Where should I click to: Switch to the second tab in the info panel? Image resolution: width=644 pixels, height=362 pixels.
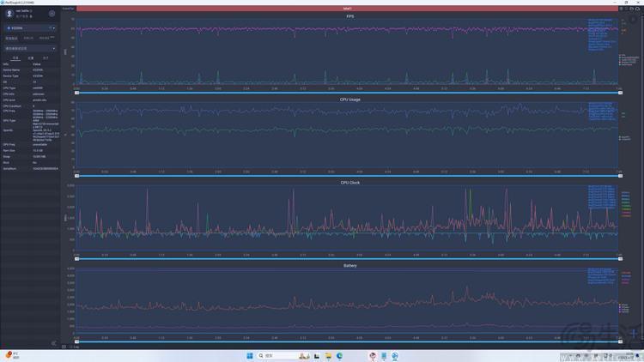pos(31,57)
